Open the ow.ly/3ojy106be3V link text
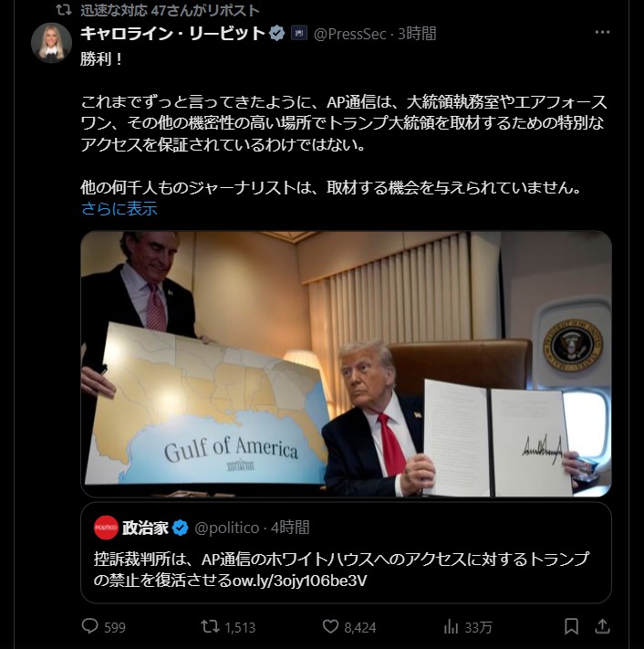Image resolution: width=644 pixels, height=649 pixels. point(300,581)
